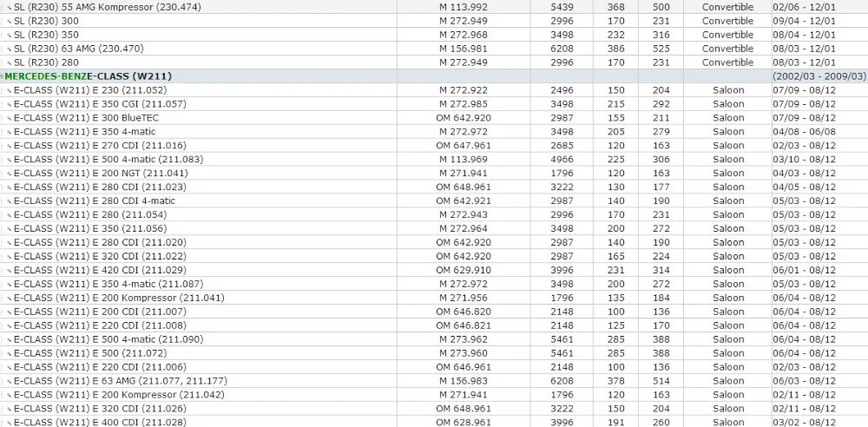Click arrow icon beside E 270 CDI (211.016)

pos(10,146)
